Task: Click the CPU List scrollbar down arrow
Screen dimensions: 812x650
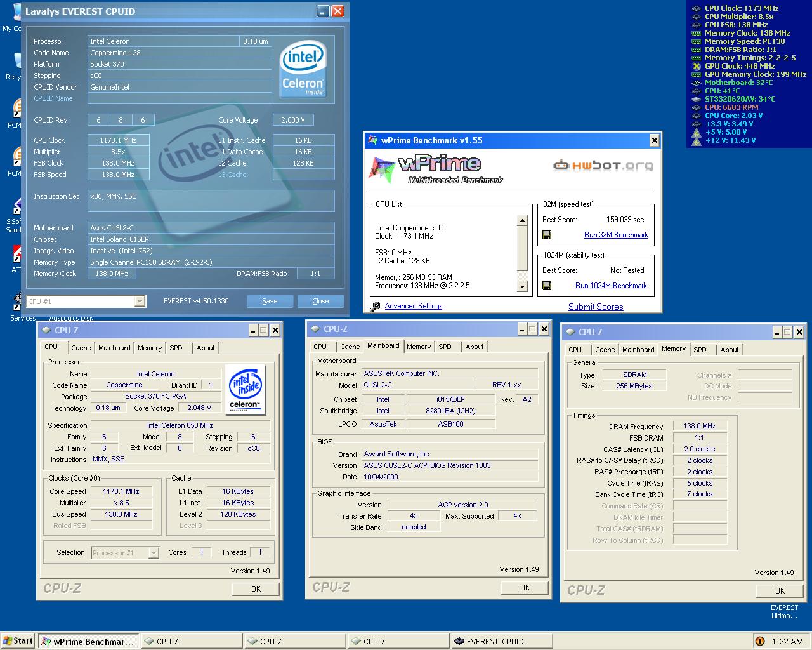Action: click(523, 287)
